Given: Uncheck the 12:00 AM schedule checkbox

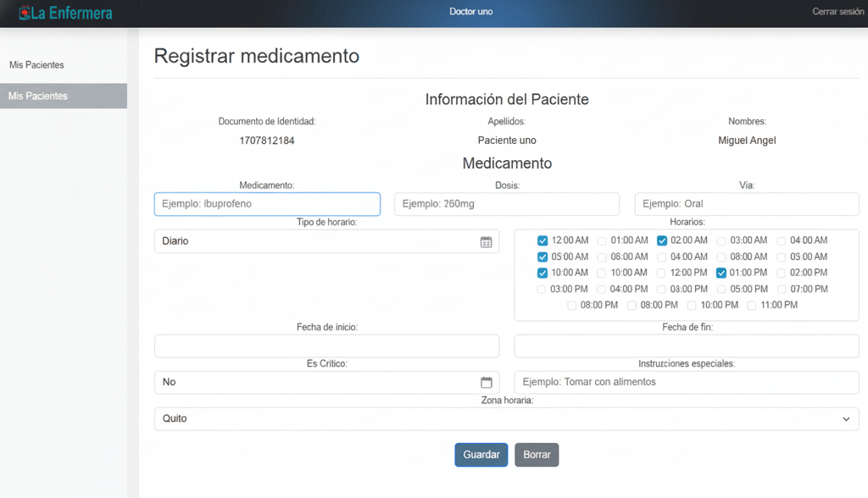Looking at the screenshot, I should click(x=542, y=241).
